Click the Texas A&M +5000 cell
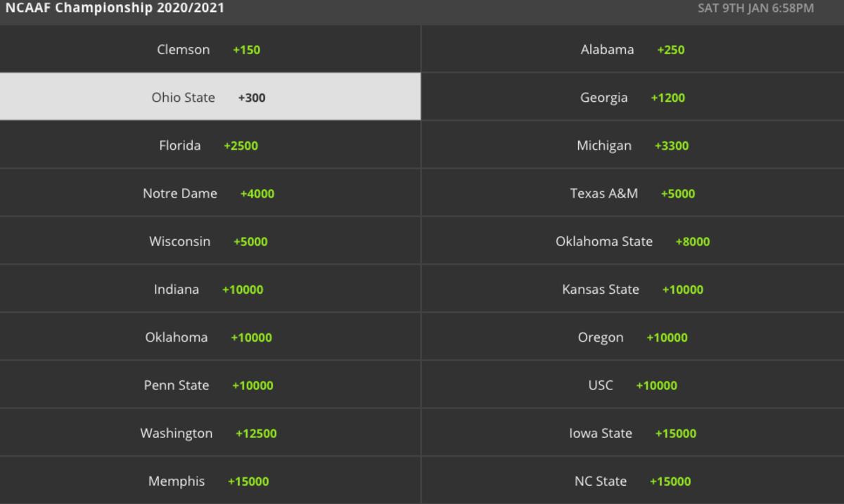The image size is (844, 504). pyautogui.click(x=632, y=193)
